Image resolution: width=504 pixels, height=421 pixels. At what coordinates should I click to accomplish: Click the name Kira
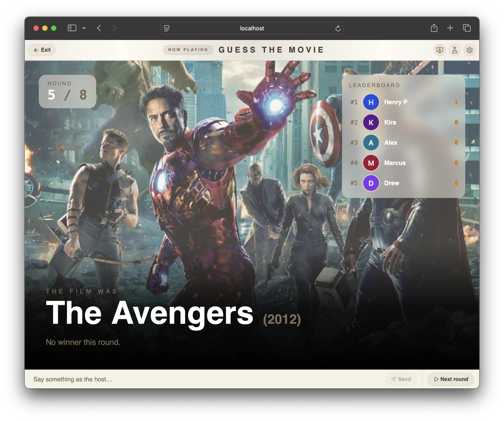tap(390, 122)
